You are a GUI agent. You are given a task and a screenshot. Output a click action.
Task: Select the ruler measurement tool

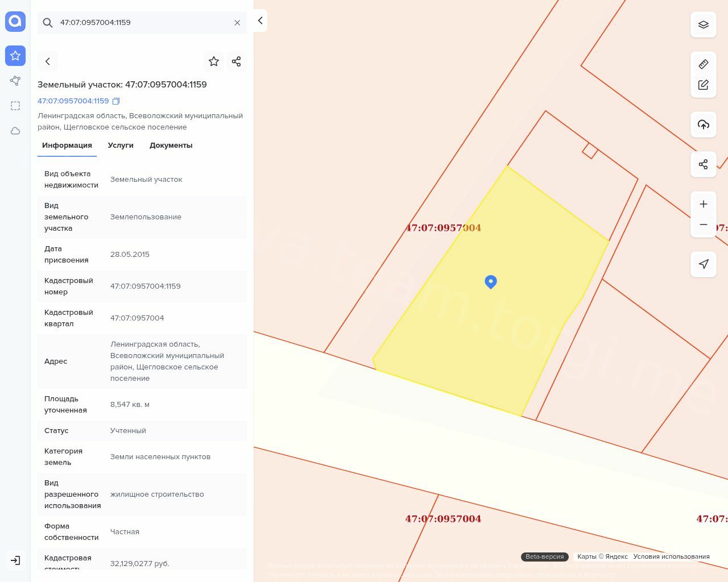pyautogui.click(x=704, y=64)
